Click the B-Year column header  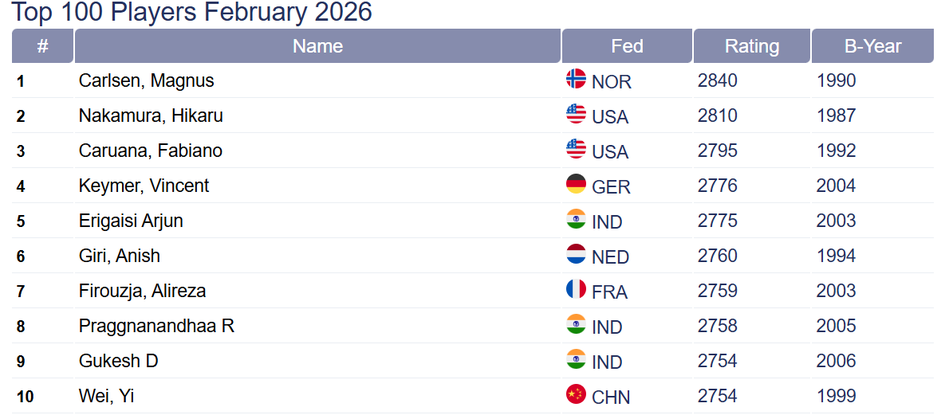click(x=872, y=46)
